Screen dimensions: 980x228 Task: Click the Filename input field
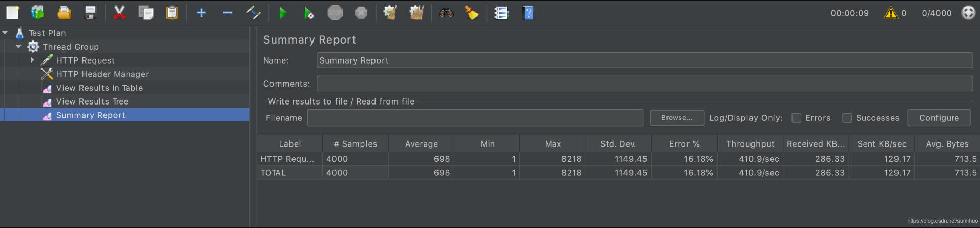[x=475, y=118]
